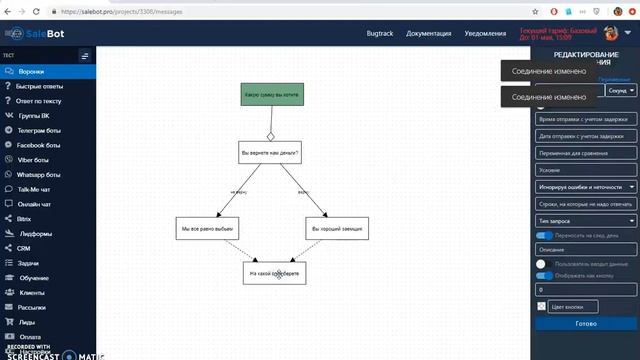
Task: Bookmark the page with the star icon
Action: tap(535, 12)
